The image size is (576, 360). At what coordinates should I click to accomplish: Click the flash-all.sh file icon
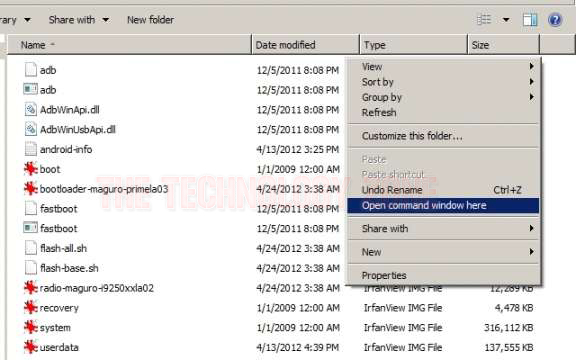(x=31, y=248)
